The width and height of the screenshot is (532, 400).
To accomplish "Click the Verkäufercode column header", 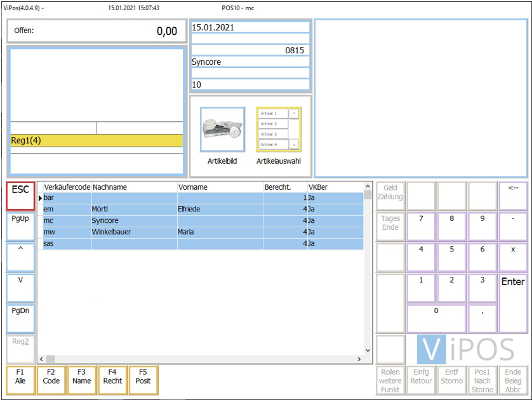I will [x=67, y=187].
